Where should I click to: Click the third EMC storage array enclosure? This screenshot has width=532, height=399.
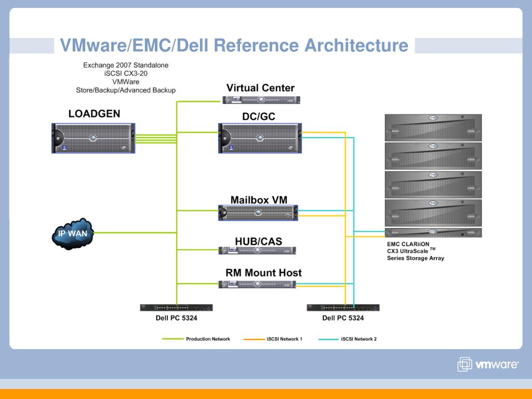433,184
